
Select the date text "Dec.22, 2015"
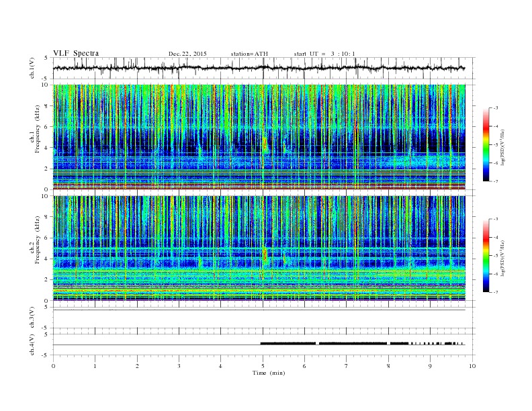(x=187, y=54)
